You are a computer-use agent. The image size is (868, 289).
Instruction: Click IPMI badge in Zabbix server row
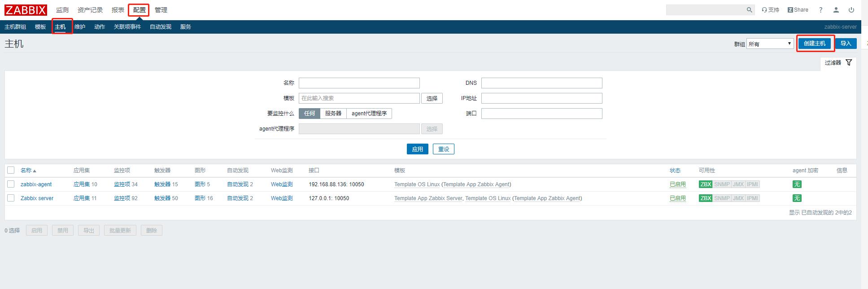[752, 198]
